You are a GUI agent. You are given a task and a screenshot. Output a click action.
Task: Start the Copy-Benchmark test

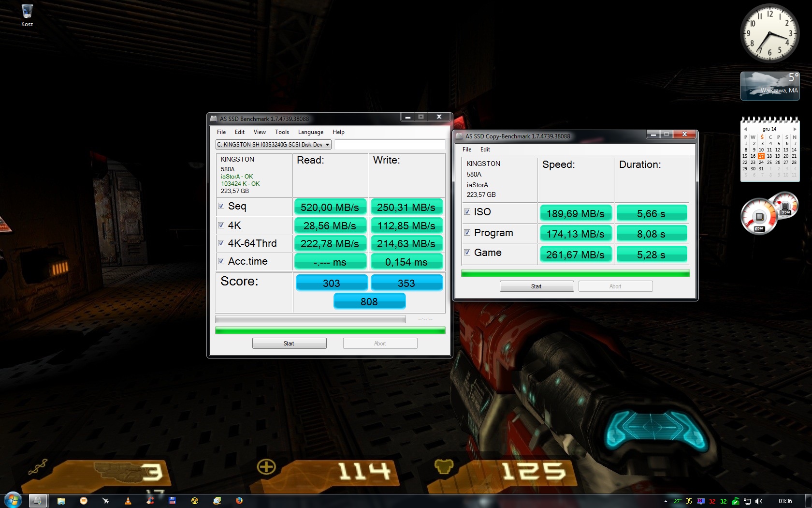536,286
